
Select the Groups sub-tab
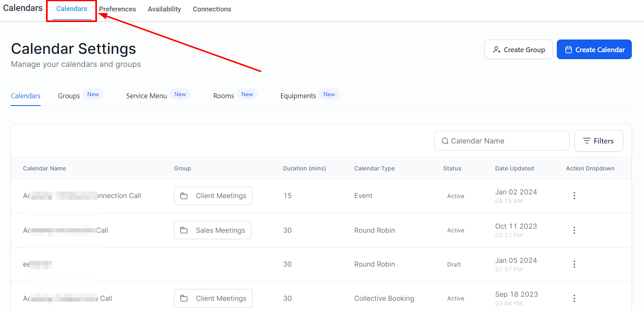[69, 96]
